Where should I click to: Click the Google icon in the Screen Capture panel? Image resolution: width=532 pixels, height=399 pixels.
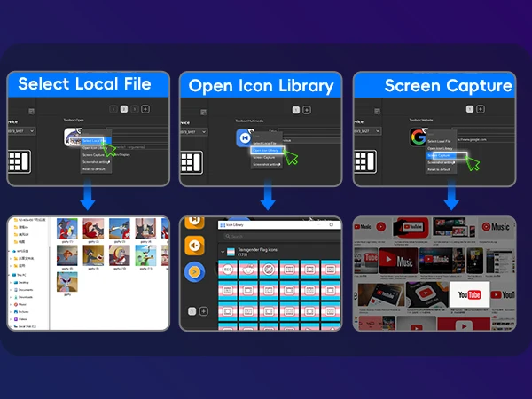(418, 137)
